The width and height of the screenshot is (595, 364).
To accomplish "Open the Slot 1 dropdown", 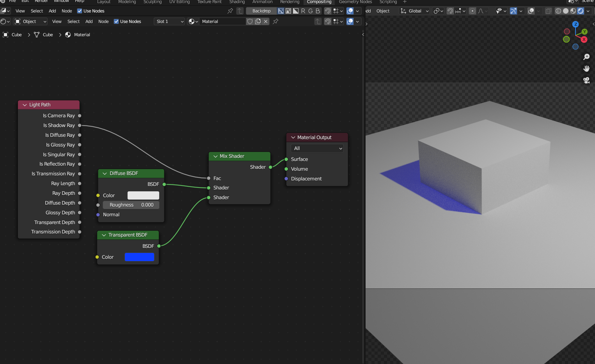I will [169, 21].
